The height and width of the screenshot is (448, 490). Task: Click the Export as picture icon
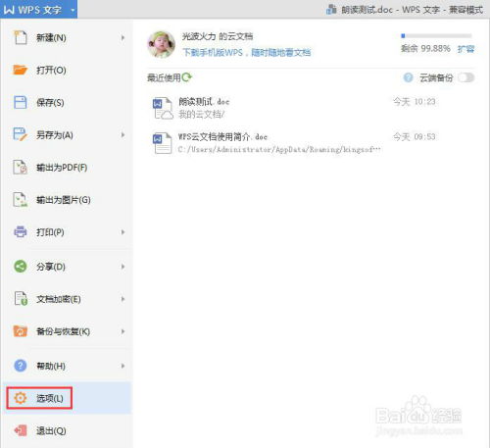click(21, 199)
